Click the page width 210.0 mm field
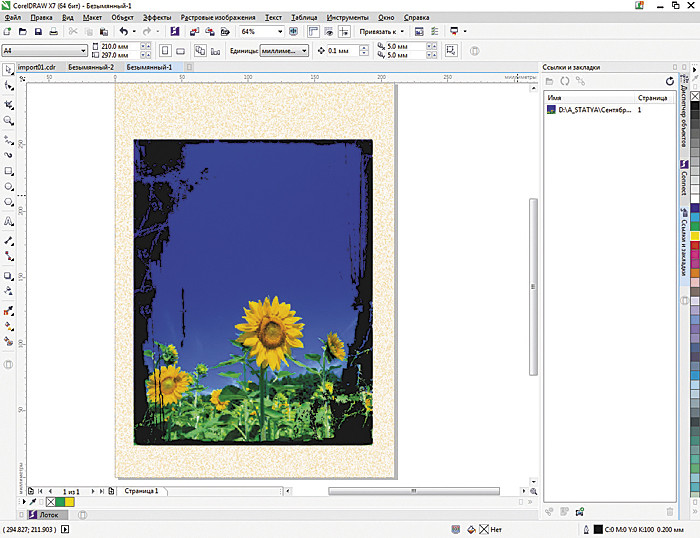 pyautogui.click(x=115, y=46)
